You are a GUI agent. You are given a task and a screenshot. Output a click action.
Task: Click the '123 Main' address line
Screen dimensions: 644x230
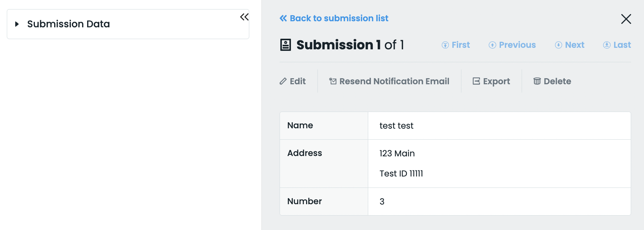(397, 153)
